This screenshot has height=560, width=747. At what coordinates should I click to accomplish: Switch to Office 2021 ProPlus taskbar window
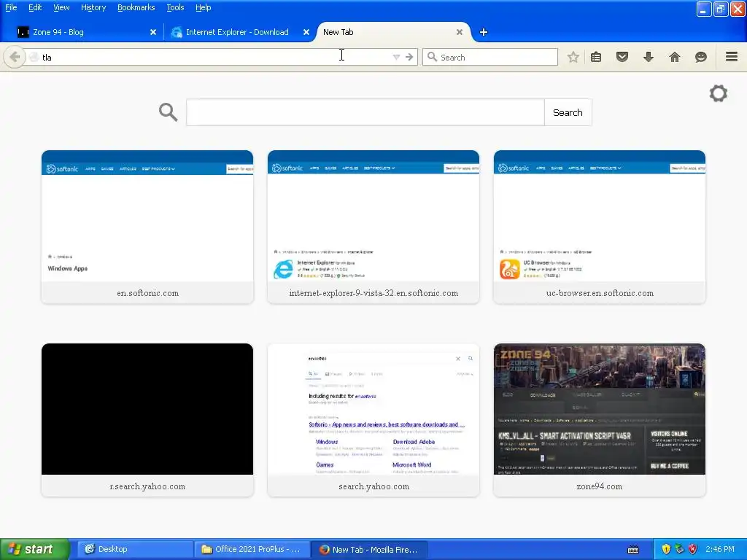point(252,549)
